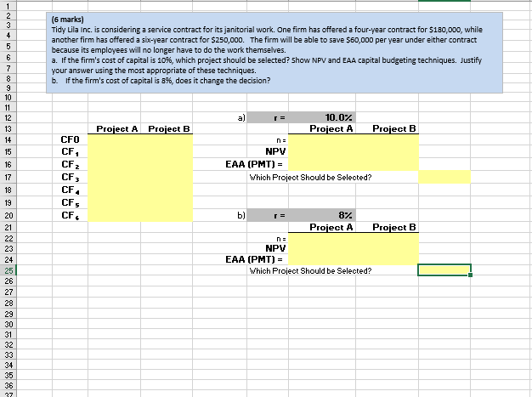This screenshot has width=532, height=397.
Task: Select row header 30
Action: (8, 324)
